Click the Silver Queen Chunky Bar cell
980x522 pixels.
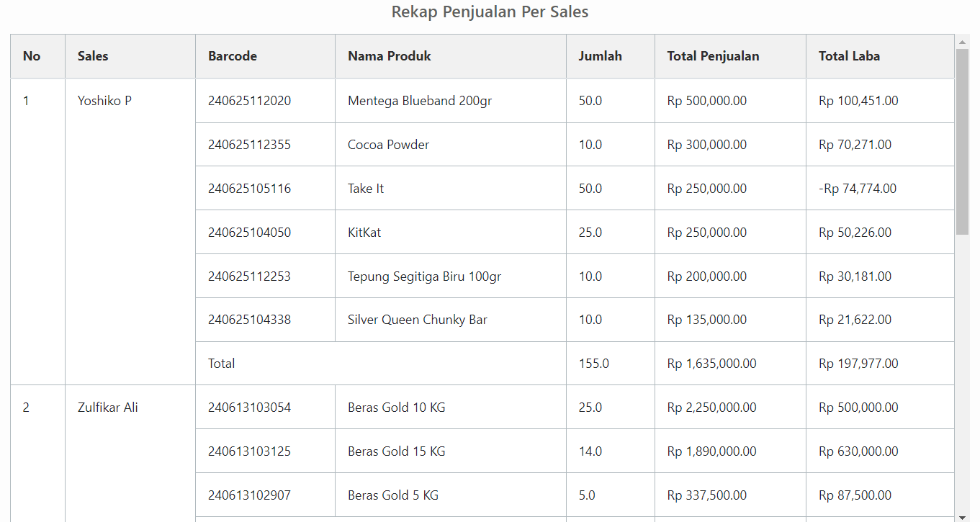pyautogui.click(x=417, y=320)
